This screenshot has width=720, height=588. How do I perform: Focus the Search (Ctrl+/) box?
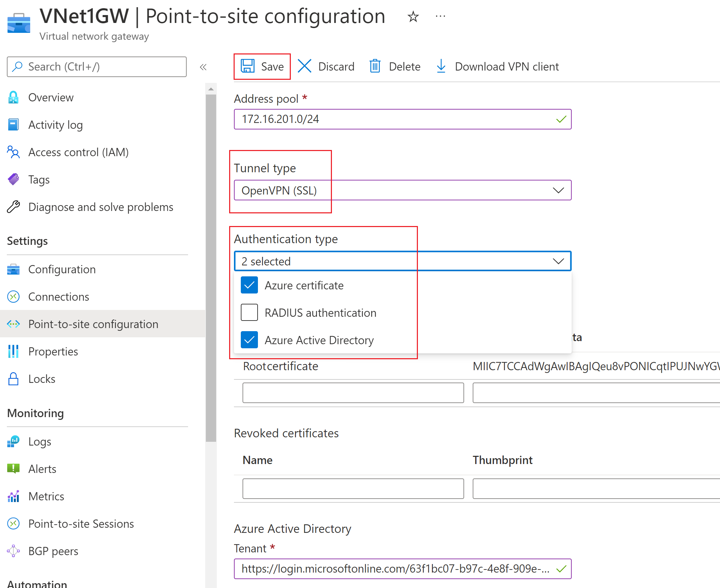coord(97,67)
